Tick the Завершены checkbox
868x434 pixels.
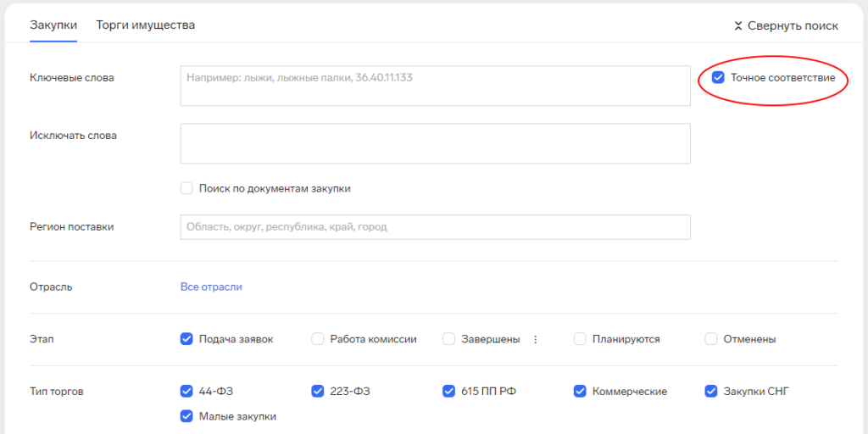(x=449, y=339)
